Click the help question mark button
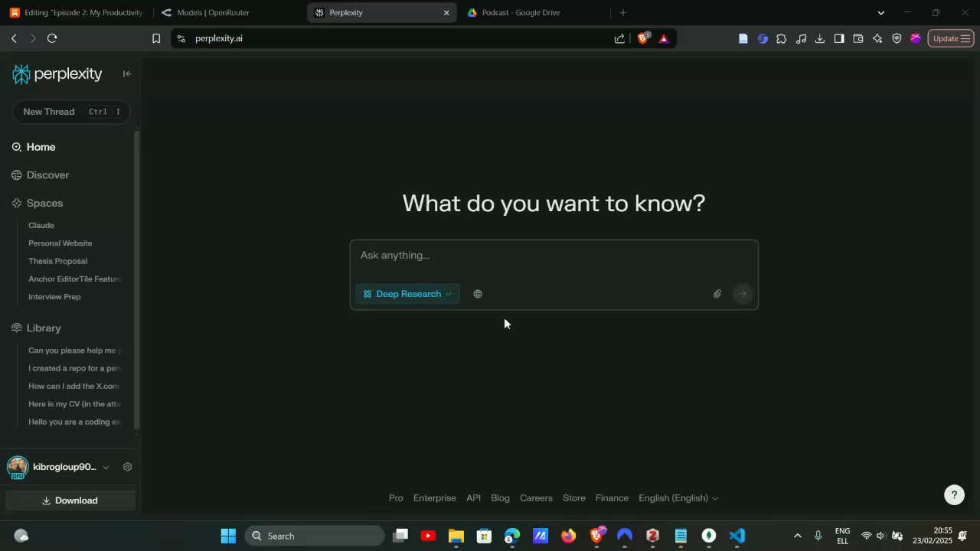This screenshot has width=980, height=551. pos(954,495)
